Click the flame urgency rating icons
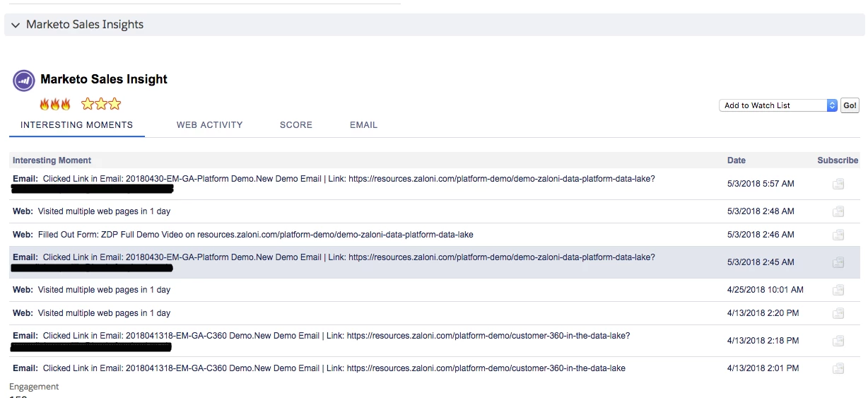This screenshot has height=398, width=868. pos(55,105)
